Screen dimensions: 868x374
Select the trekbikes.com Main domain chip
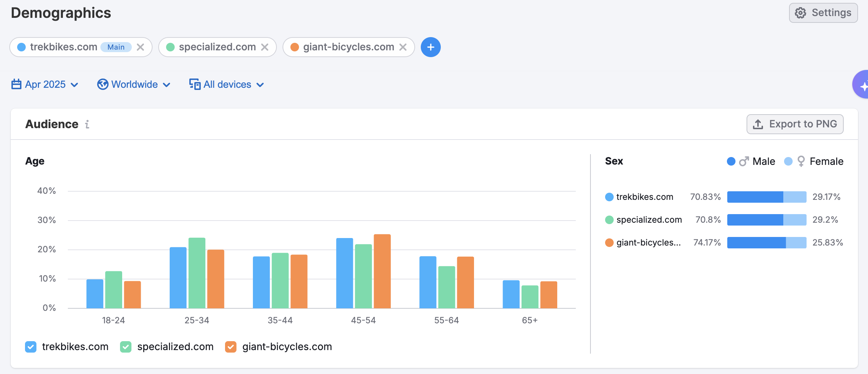[x=64, y=47]
